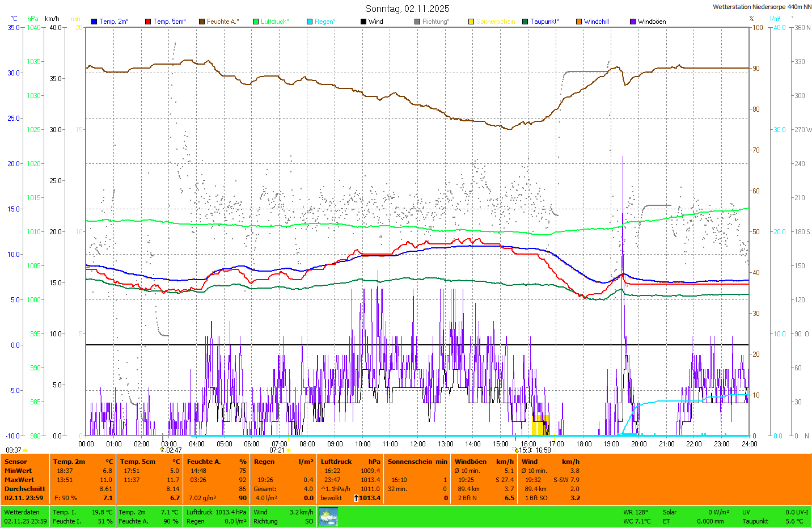Click the sun icon beside 07:21

click(289, 450)
